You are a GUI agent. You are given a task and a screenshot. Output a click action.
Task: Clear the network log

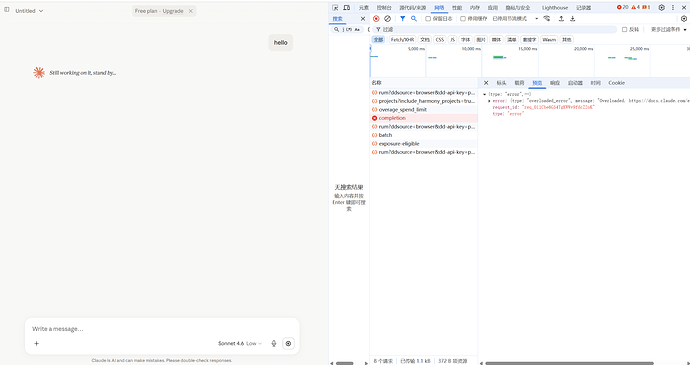(387, 18)
